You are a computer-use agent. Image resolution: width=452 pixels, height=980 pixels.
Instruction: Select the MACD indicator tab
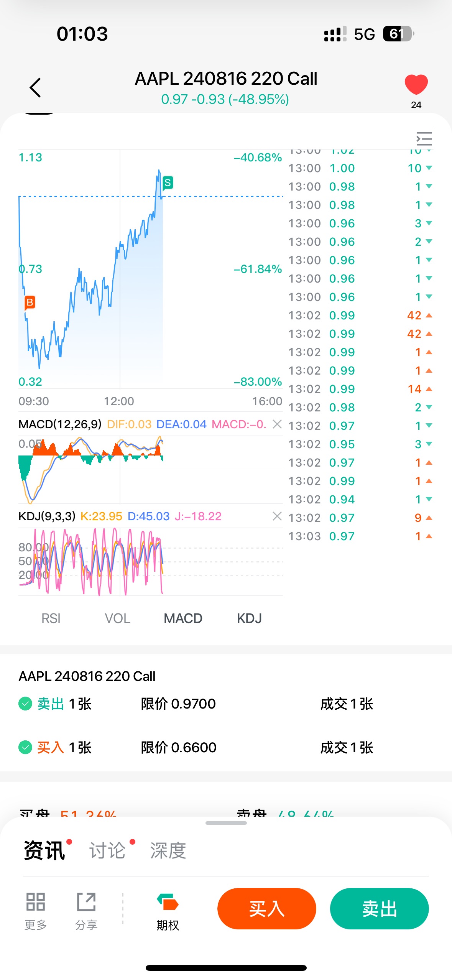tap(183, 618)
